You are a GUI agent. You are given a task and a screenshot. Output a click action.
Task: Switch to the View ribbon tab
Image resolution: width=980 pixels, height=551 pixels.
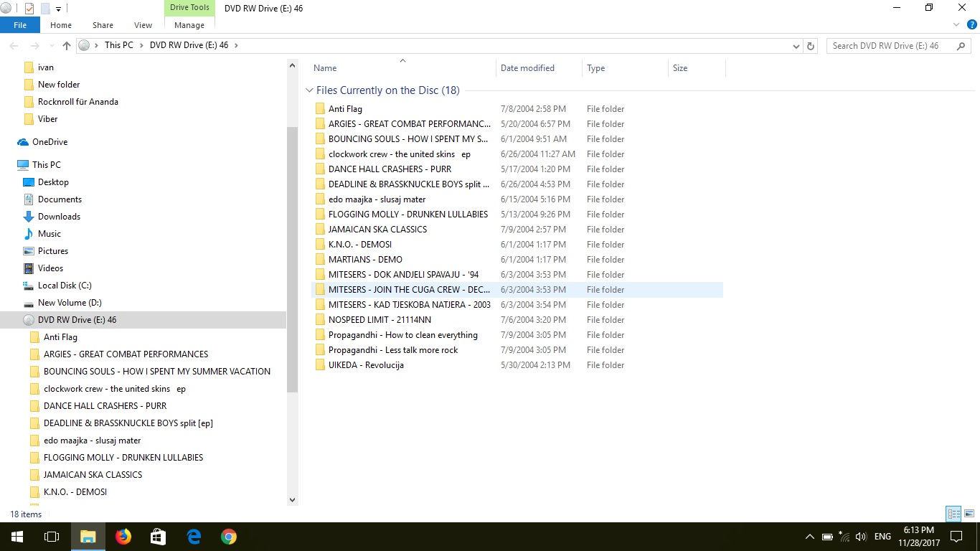[x=143, y=25]
